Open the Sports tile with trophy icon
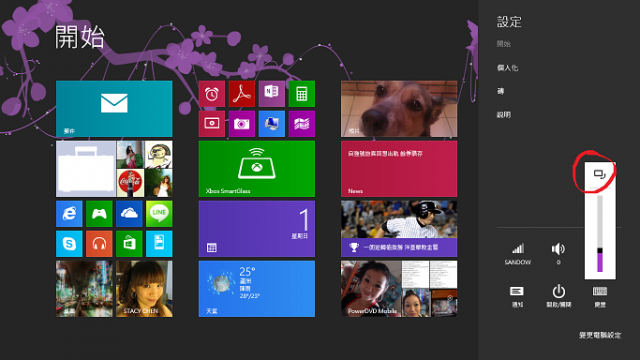The height and width of the screenshot is (360, 640). [399, 229]
